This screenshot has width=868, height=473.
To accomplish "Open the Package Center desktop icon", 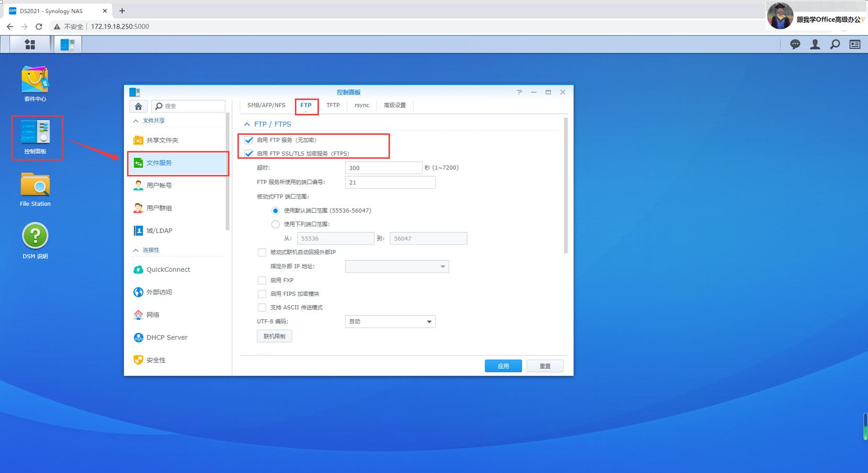I will pos(35,83).
